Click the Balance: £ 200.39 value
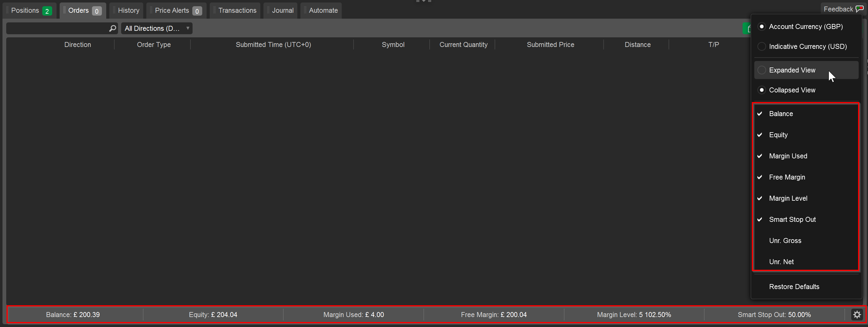 (73, 315)
